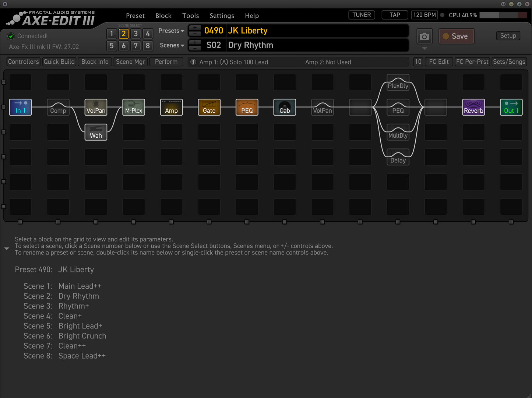Open the Wah block

tap(96, 132)
